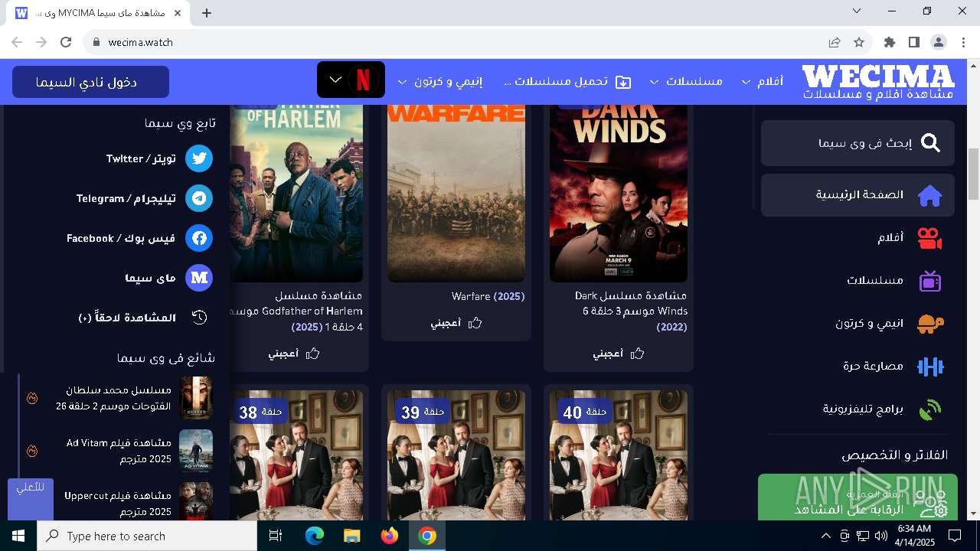This screenshot has height=551, width=980.
Task: Click the WECIMA logo link
Action: click(x=878, y=81)
